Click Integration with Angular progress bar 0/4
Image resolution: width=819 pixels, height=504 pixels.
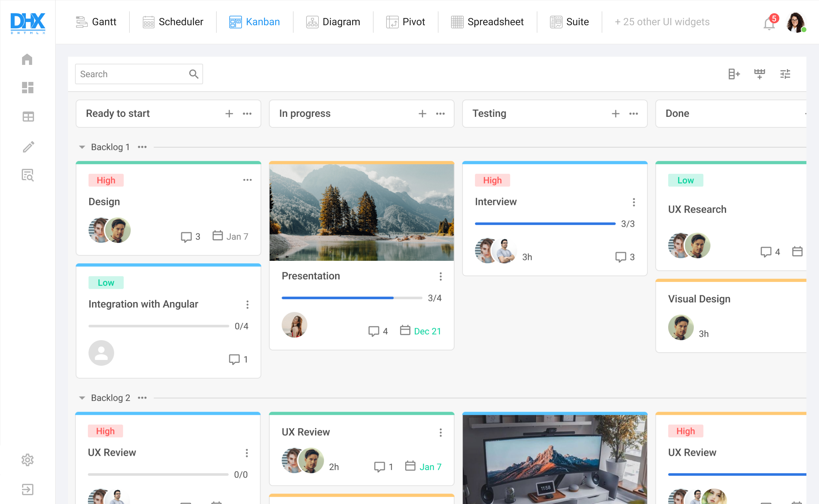point(158,326)
